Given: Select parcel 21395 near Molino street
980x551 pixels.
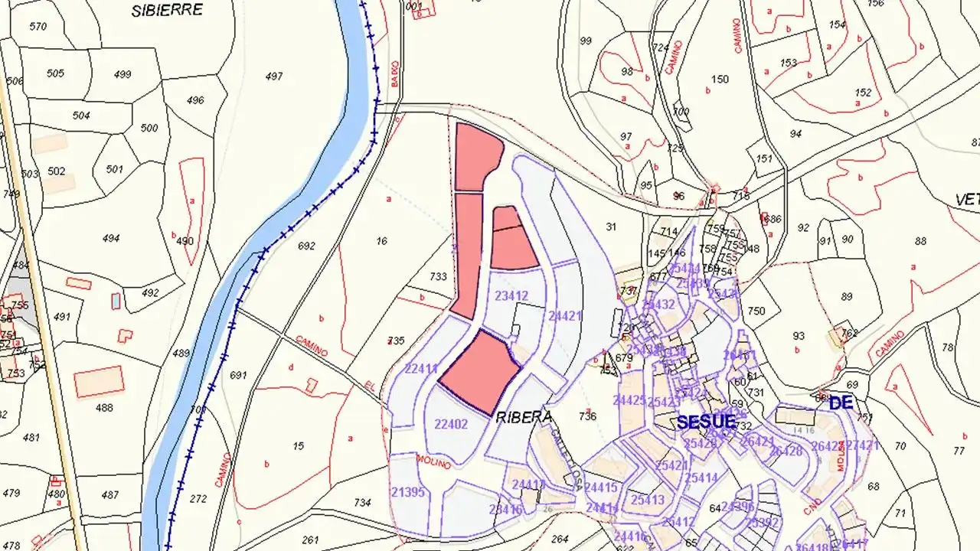Looking at the screenshot, I should coord(407,492).
